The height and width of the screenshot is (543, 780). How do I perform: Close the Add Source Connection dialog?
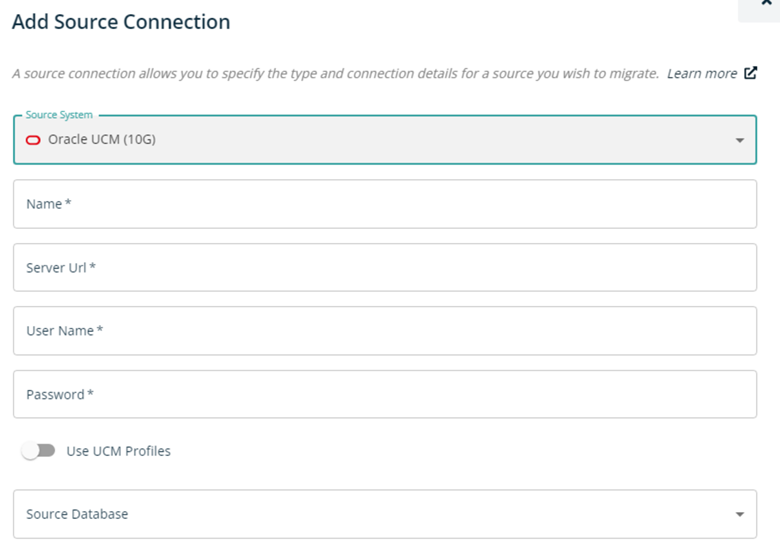766,3
